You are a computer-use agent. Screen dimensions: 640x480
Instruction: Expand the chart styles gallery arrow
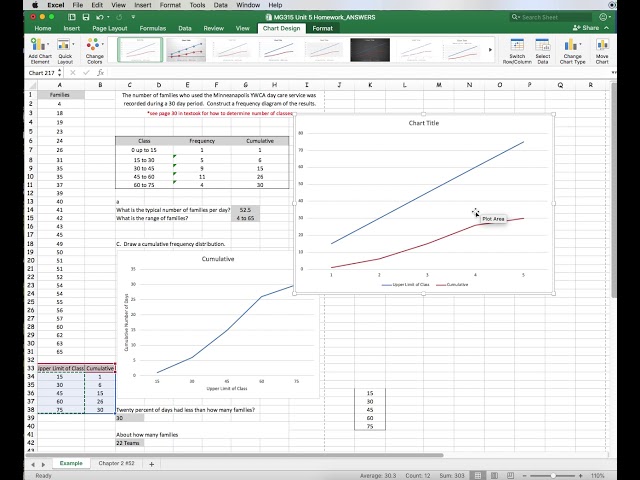(x=490, y=50)
